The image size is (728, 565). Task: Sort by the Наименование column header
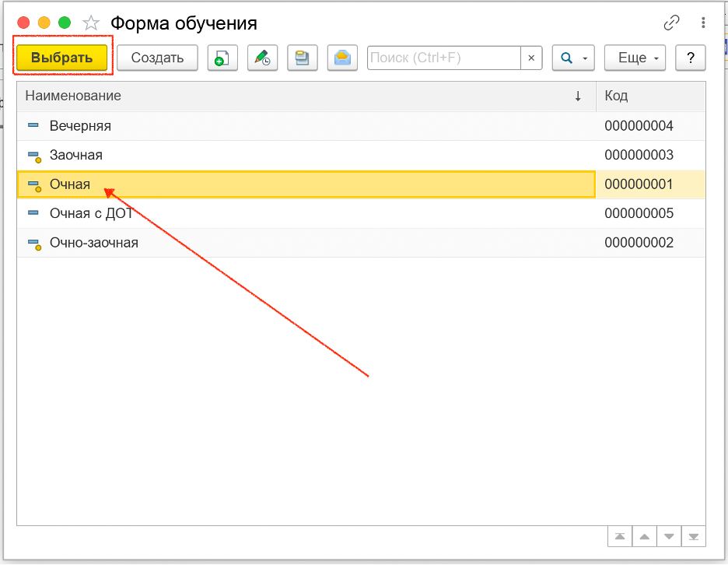coord(306,96)
